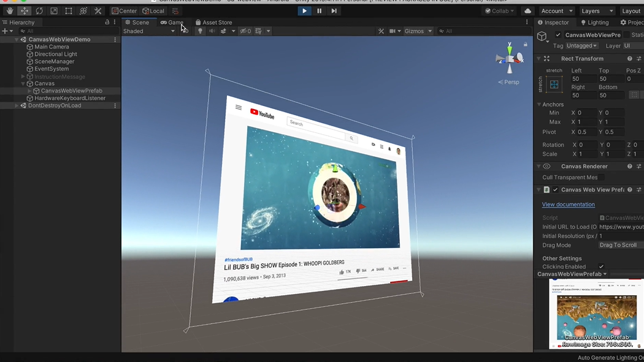Image resolution: width=644 pixels, height=362 pixels.
Task: Click the Step frame button
Action: (334, 11)
